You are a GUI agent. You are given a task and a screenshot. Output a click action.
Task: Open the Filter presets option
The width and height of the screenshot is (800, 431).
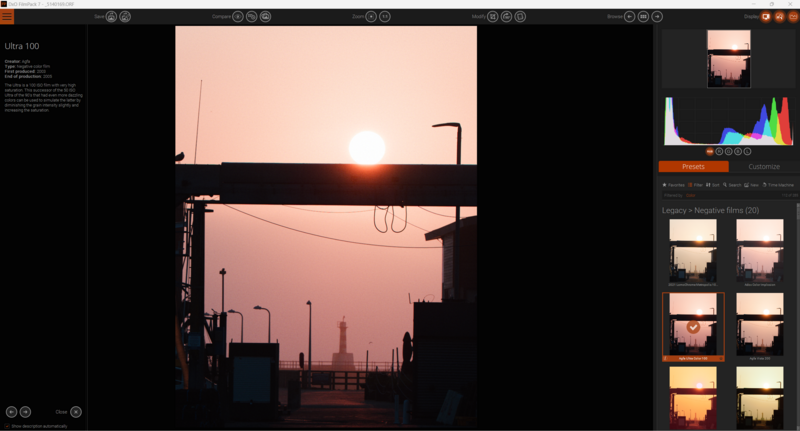click(695, 185)
